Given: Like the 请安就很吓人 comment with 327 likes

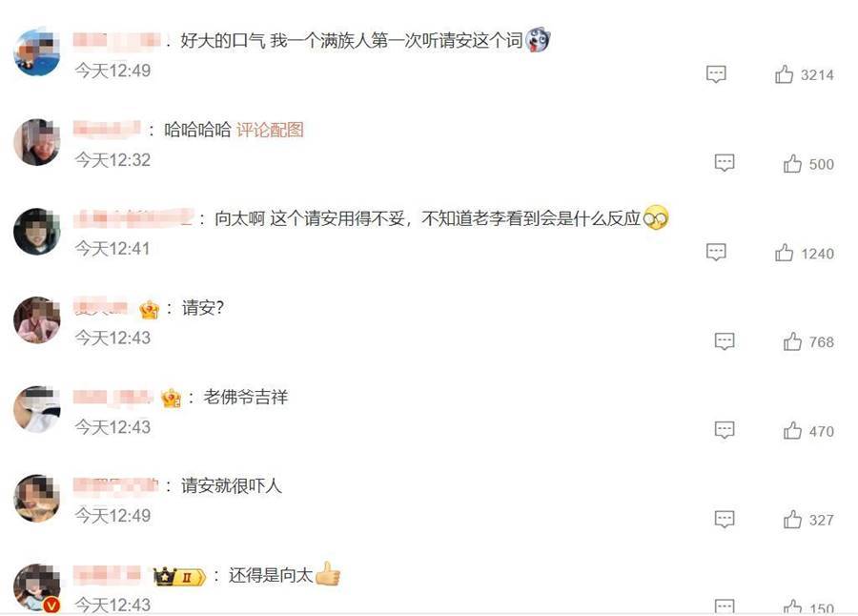Looking at the screenshot, I should pyautogui.click(x=792, y=520).
